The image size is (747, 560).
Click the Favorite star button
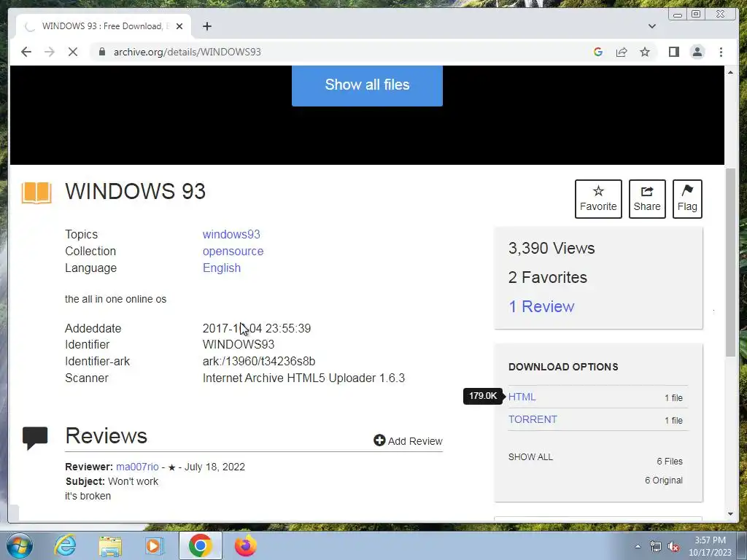tap(598, 199)
